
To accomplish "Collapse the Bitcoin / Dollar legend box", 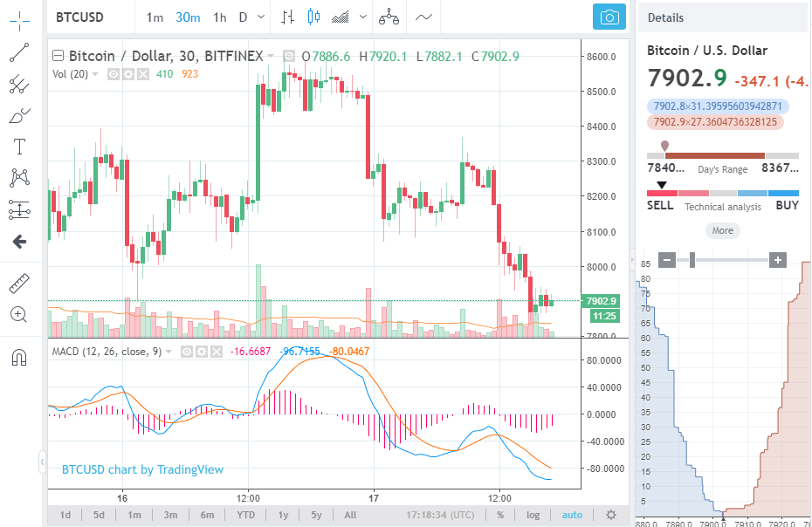I will [58, 57].
